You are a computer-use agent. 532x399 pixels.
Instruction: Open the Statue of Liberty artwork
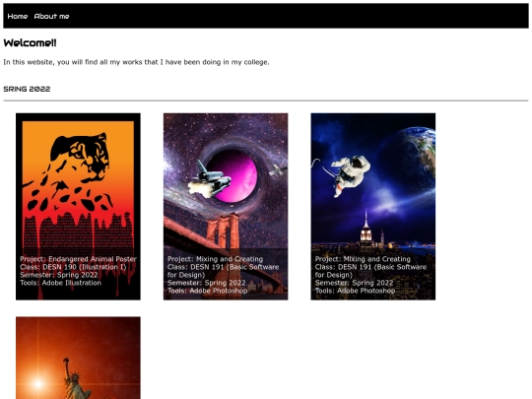point(78,358)
